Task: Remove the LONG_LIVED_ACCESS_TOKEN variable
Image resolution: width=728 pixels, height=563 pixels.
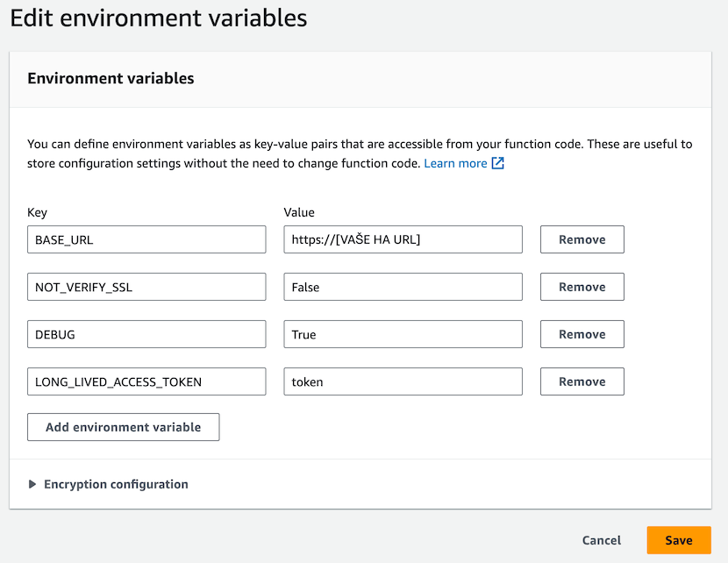Action: 582,381
